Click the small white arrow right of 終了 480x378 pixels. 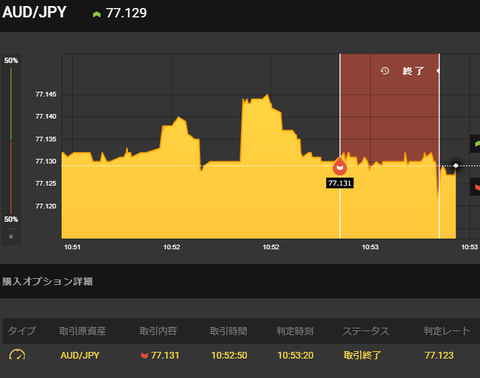pyautogui.click(x=438, y=71)
